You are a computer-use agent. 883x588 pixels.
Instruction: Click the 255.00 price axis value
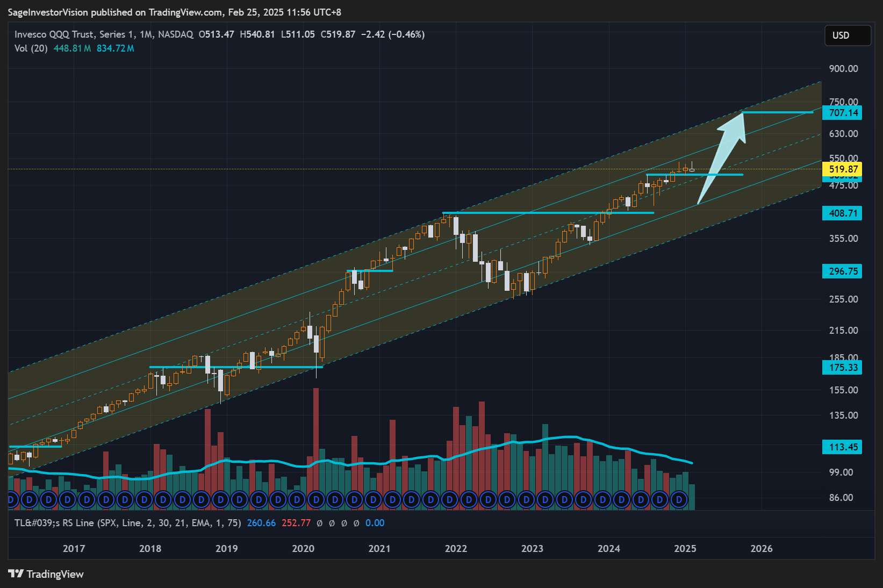click(x=843, y=299)
